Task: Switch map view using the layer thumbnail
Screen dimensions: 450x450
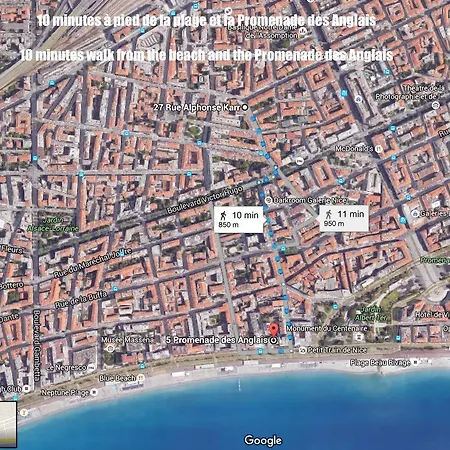Action: (7, 424)
